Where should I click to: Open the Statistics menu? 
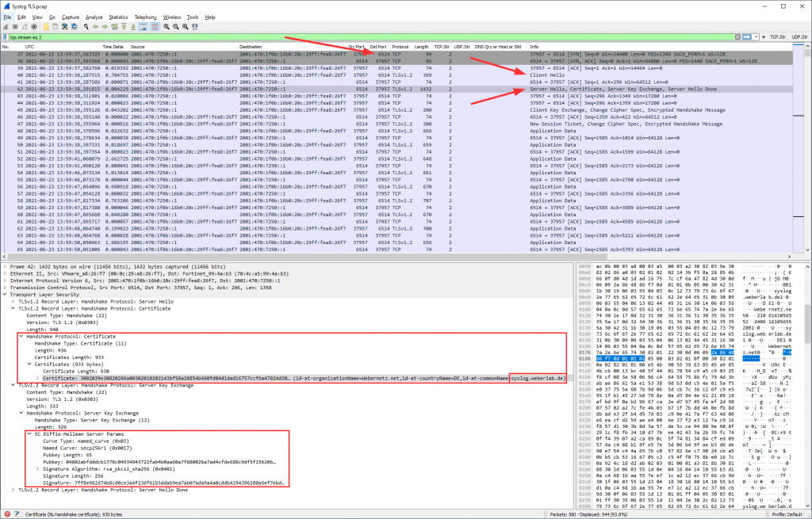(118, 17)
